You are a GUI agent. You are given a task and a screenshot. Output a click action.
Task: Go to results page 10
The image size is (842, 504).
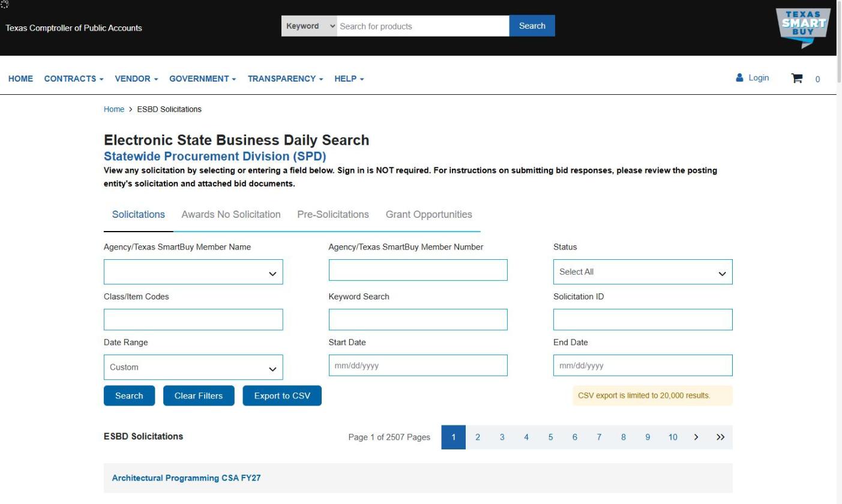(673, 437)
